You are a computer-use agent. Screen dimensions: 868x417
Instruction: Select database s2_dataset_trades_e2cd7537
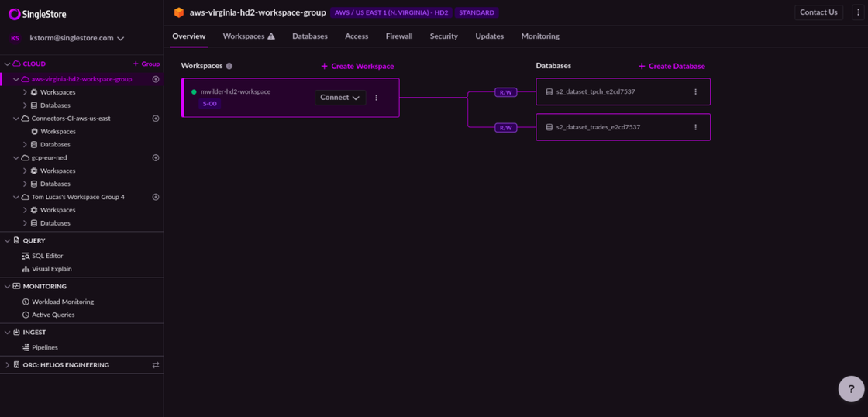pos(623,127)
